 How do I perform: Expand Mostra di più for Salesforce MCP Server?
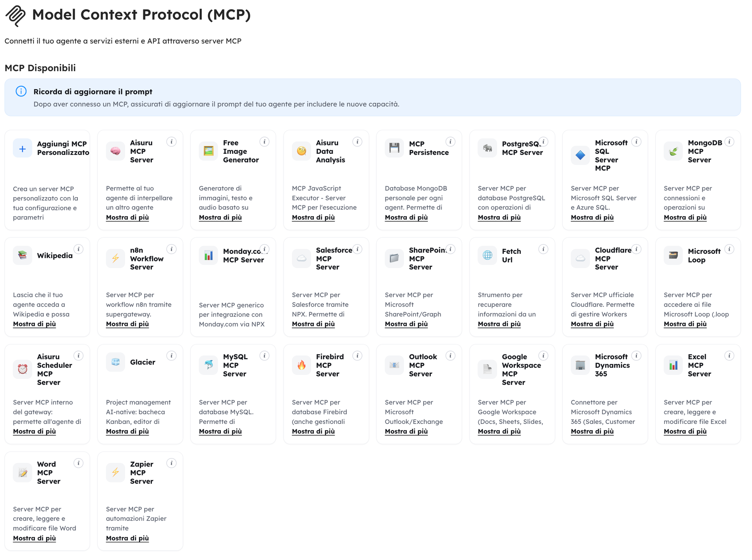[x=313, y=324]
